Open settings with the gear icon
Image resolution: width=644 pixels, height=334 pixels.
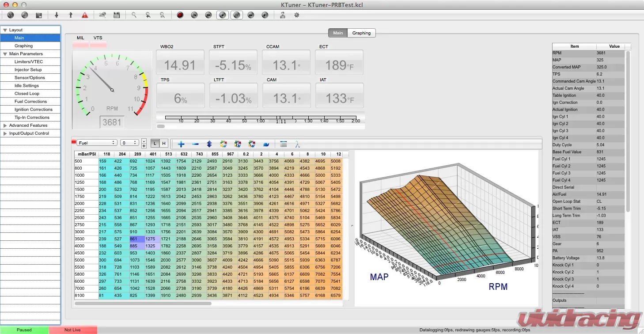[297, 15]
